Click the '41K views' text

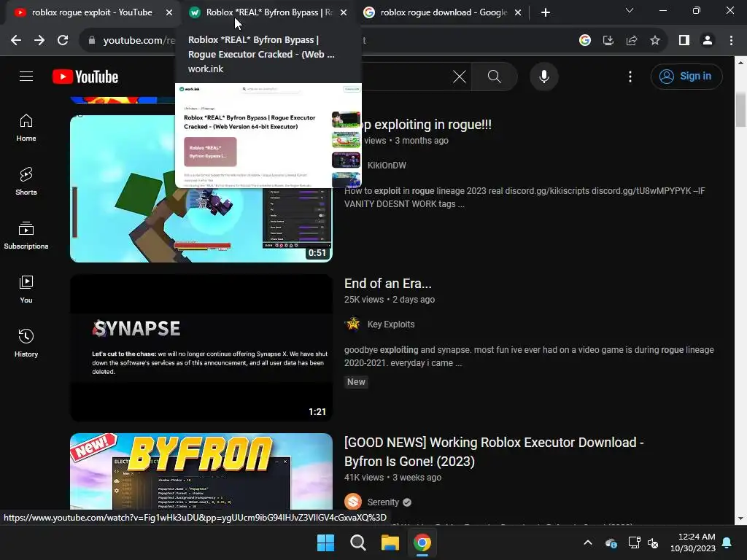(x=364, y=478)
